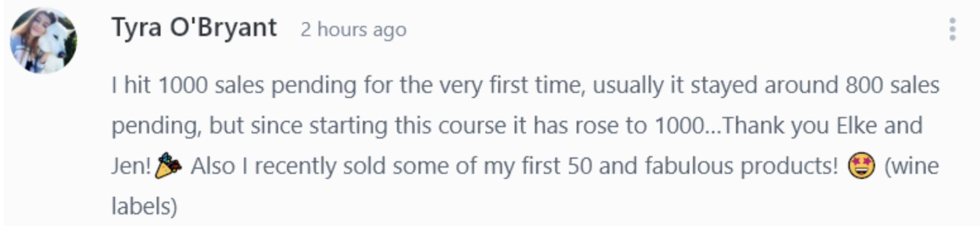Open Tyra O'Bryant's profile picture
This screenshot has height=226, width=980.
[x=43, y=40]
